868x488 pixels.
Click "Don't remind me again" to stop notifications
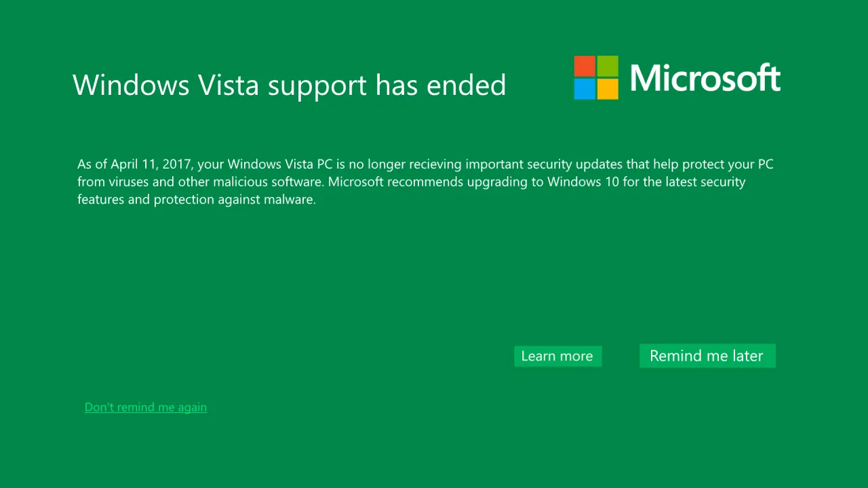click(145, 407)
